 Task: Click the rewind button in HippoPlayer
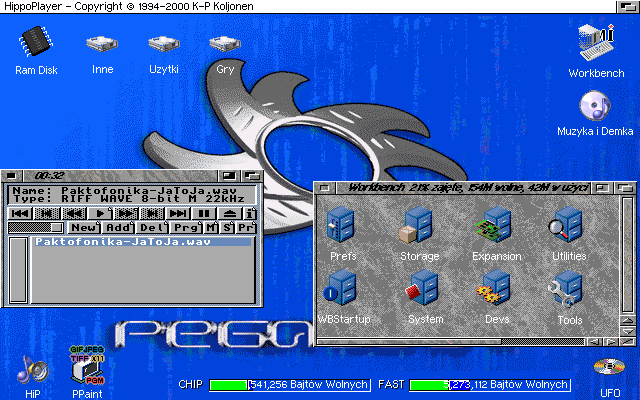(74, 213)
